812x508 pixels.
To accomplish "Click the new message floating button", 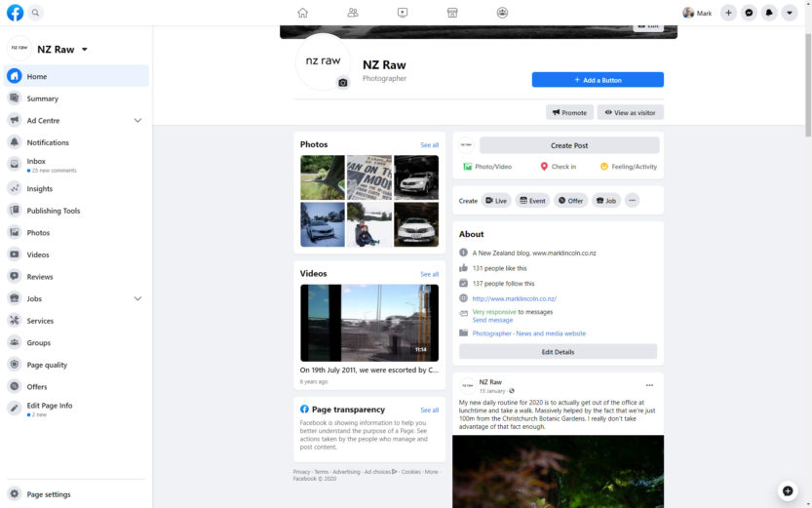I will [x=788, y=490].
